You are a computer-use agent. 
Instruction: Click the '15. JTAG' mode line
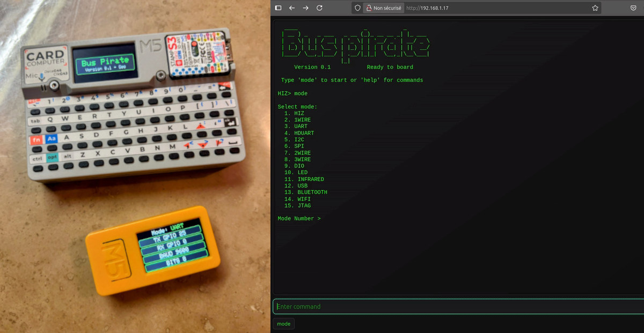(x=297, y=206)
